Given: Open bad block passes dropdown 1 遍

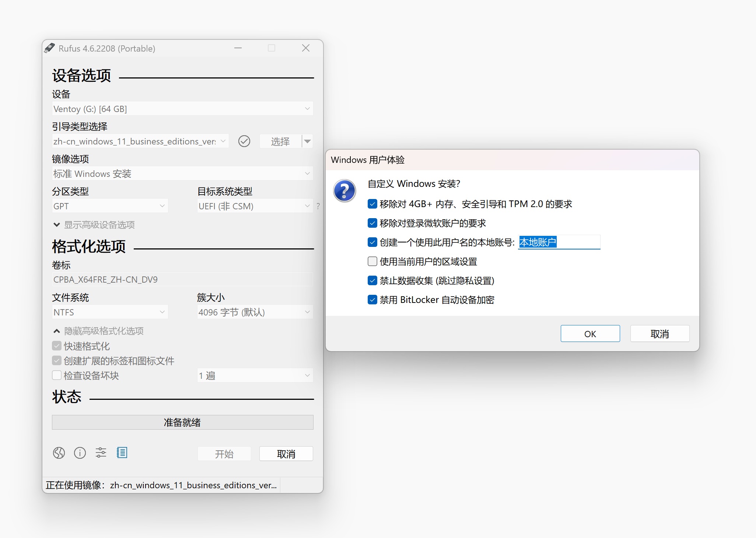Looking at the screenshot, I should point(255,375).
